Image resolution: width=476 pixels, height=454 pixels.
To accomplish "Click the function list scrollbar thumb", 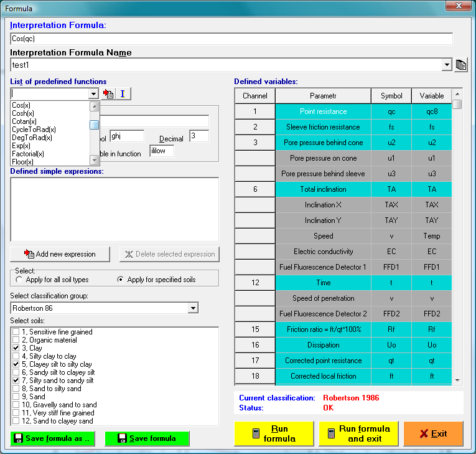I will (95, 125).
